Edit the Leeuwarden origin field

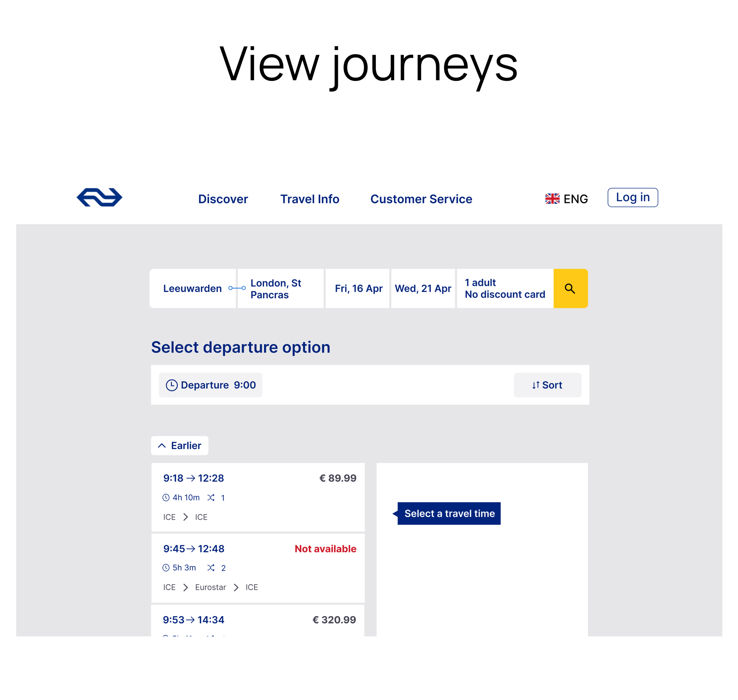[x=193, y=288]
